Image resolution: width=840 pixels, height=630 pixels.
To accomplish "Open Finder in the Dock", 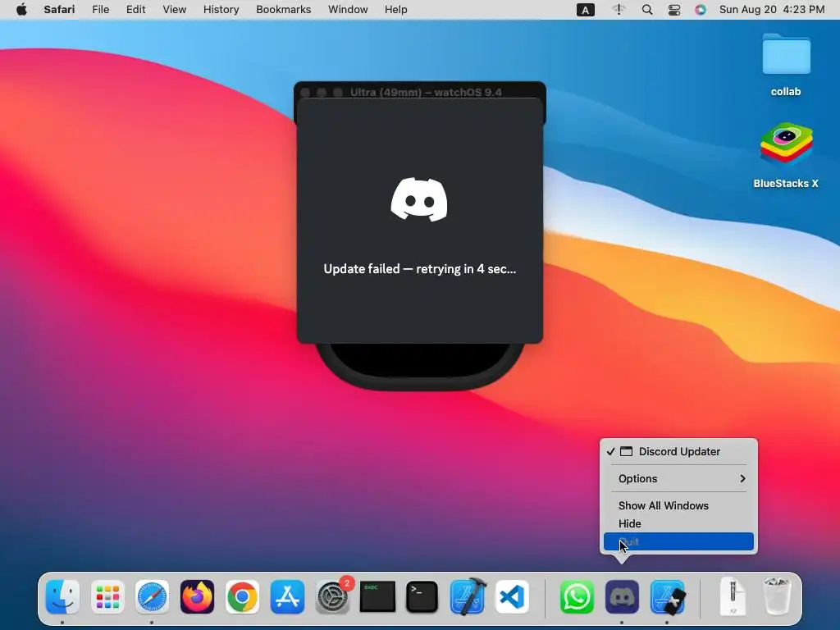I will point(62,597).
